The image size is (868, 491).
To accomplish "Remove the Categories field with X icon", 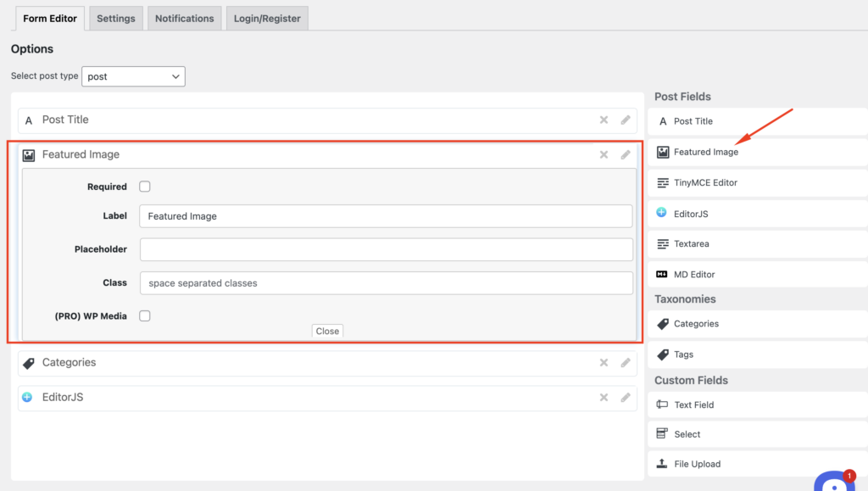I will click(604, 363).
